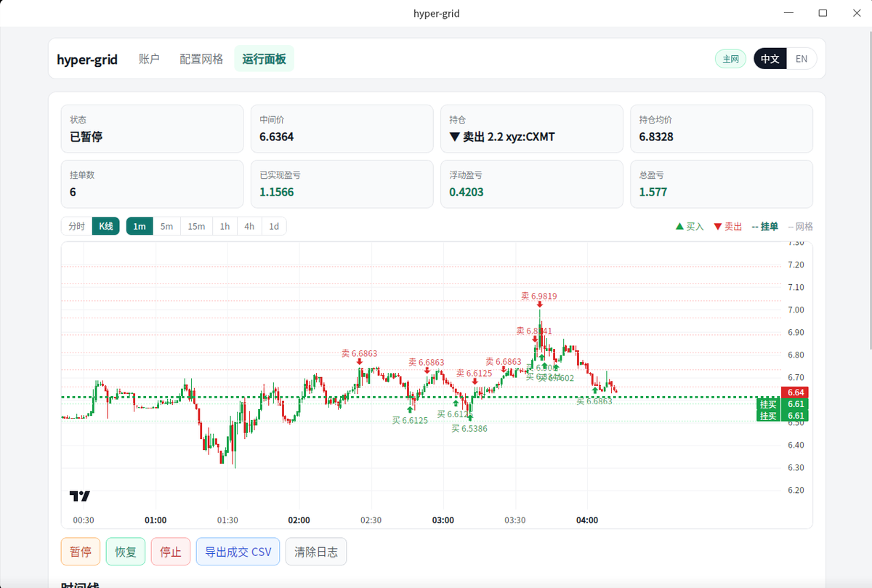Click the 02:00 time axis label

pyautogui.click(x=299, y=520)
